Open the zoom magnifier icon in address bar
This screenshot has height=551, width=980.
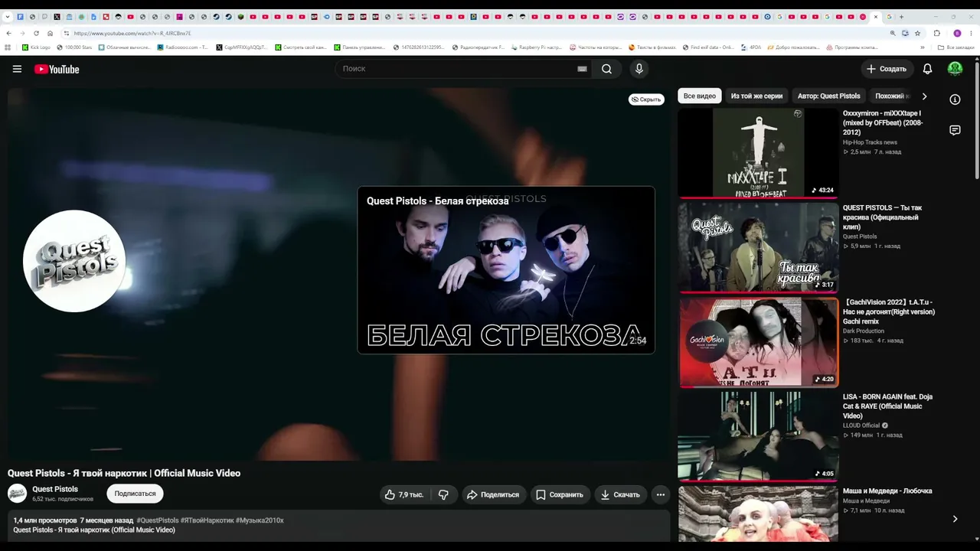(893, 33)
